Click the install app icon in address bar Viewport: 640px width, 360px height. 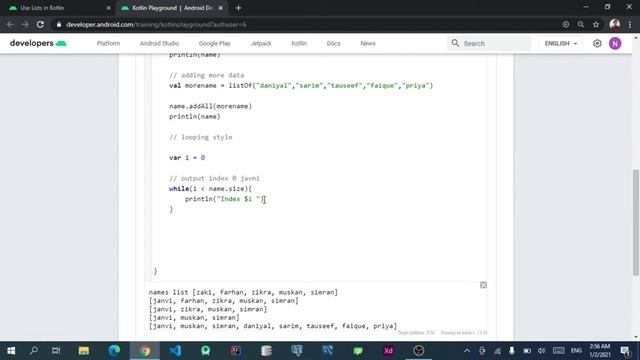(566, 24)
